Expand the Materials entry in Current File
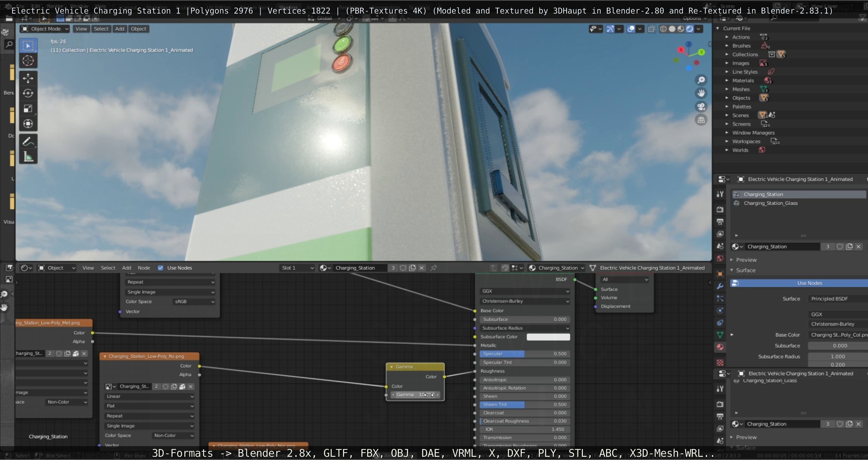868x460 pixels. pyautogui.click(x=727, y=81)
